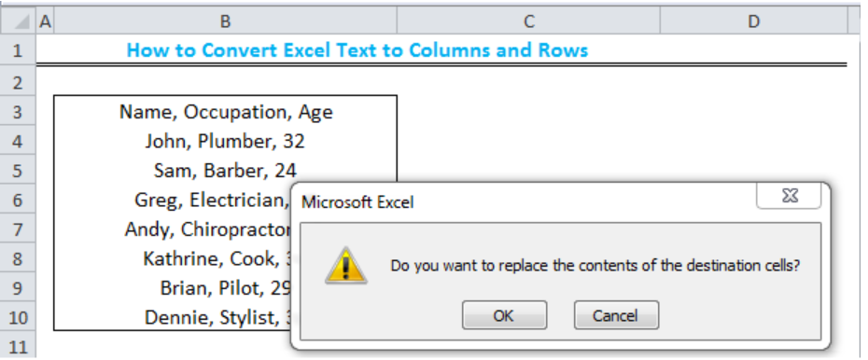Cancel the replace contents dialog
The image size is (868, 360).
pyautogui.click(x=616, y=315)
